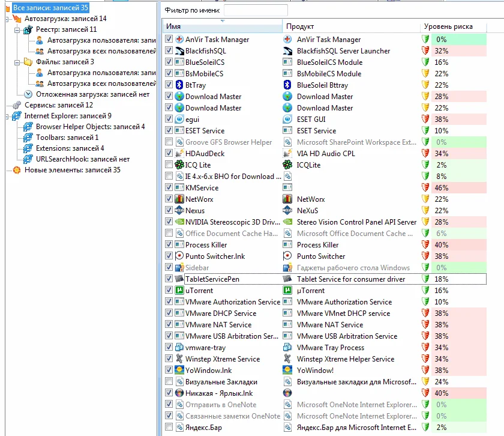
Task: Uncheck the Process Killer checkbox
Action: pos(169,244)
